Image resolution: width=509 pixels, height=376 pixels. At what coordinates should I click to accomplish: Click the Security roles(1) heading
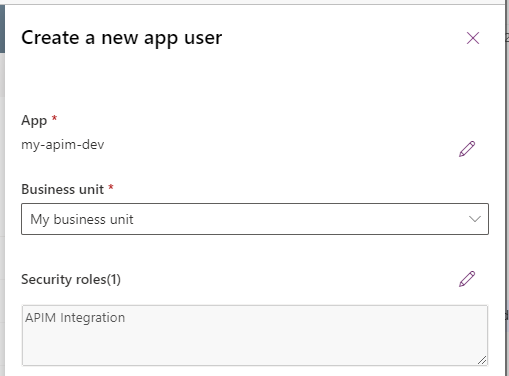click(x=71, y=279)
